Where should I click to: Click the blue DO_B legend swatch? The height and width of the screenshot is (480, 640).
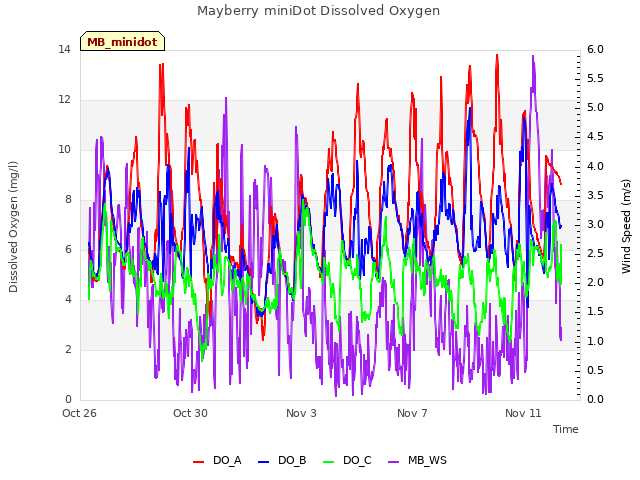point(264,462)
